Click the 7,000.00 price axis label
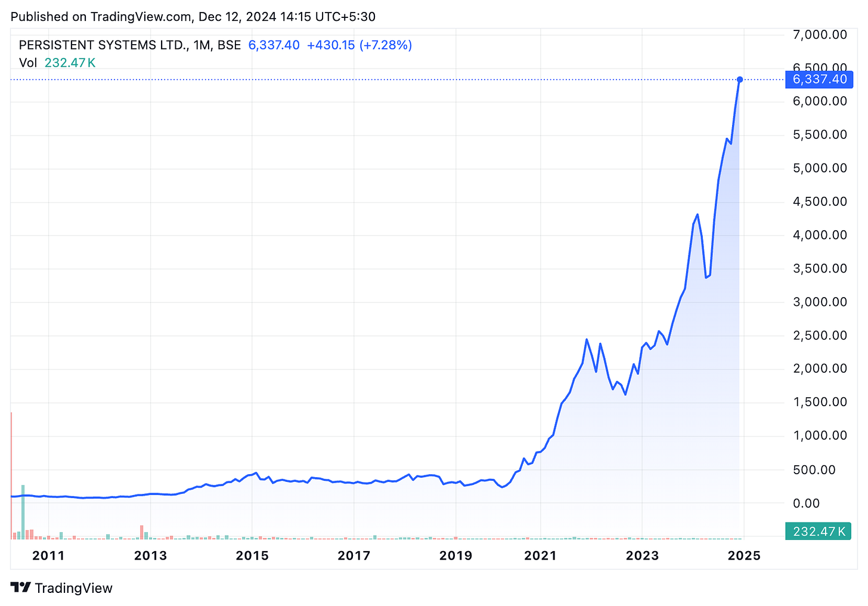This screenshot has height=606, width=868. pos(820,35)
